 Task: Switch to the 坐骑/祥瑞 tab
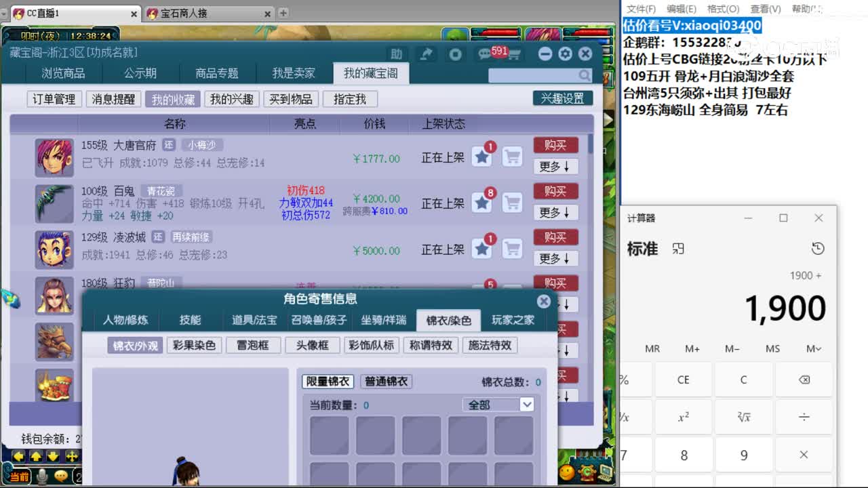tap(384, 320)
